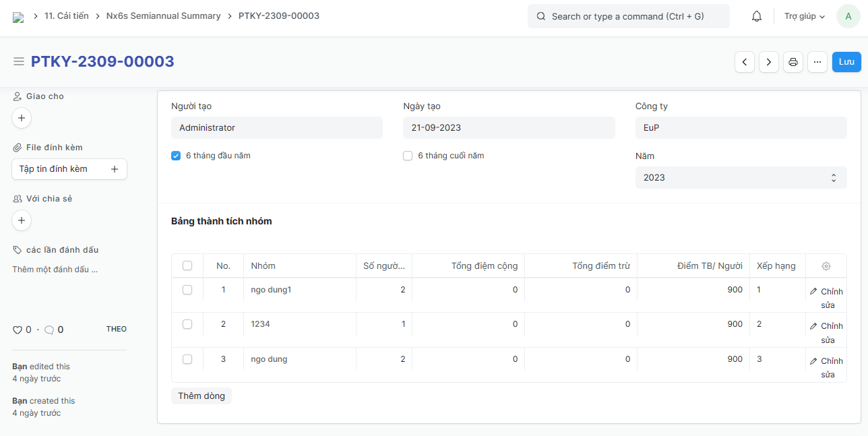Click the Lưu save button
Screen dimensions: 868x436
[846, 62]
